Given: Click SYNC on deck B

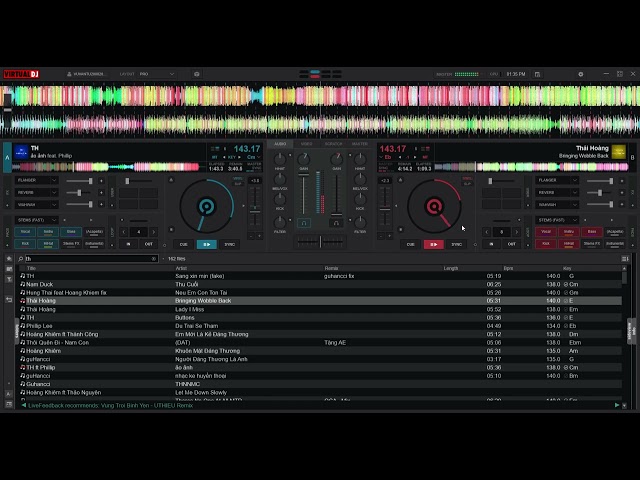Looking at the screenshot, I should [456, 244].
